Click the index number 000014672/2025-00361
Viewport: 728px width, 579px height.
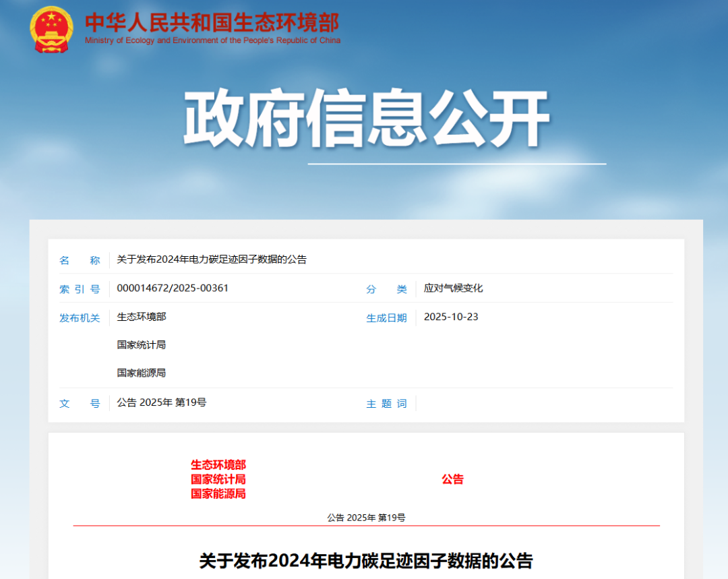point(173,288)
